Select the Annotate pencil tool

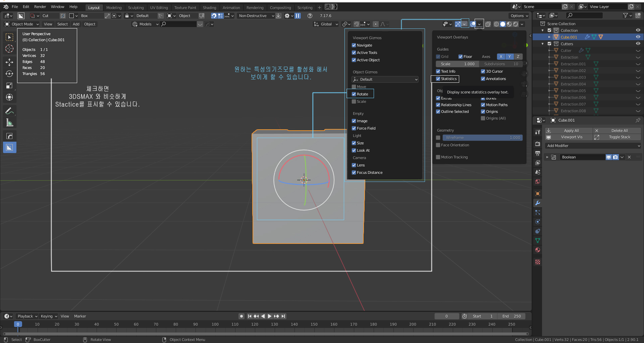click(9, 111)
